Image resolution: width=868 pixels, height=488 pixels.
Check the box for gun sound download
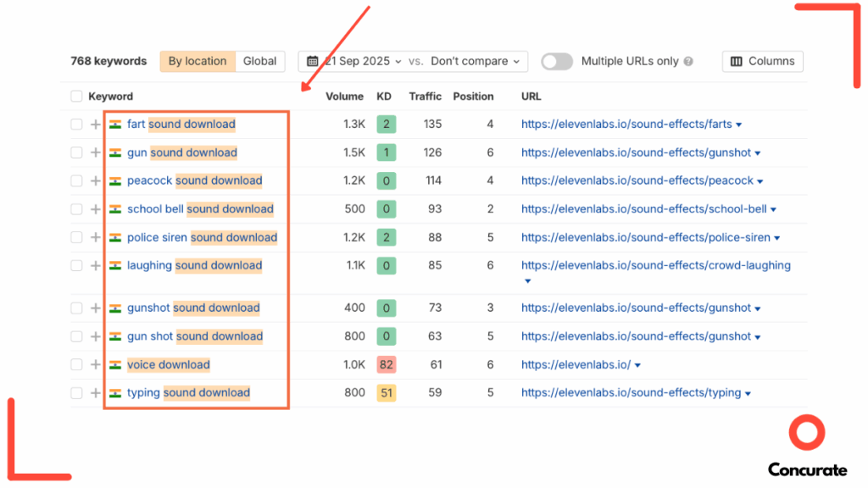[x=76, y=152]
